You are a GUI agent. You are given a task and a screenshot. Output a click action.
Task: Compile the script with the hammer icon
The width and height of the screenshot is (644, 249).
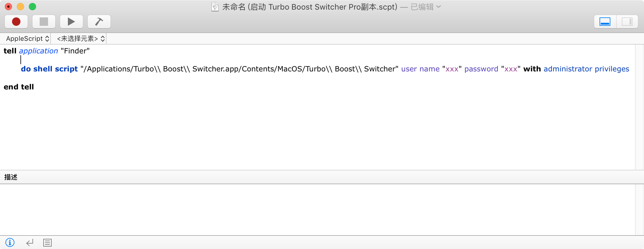click(99, 22)
